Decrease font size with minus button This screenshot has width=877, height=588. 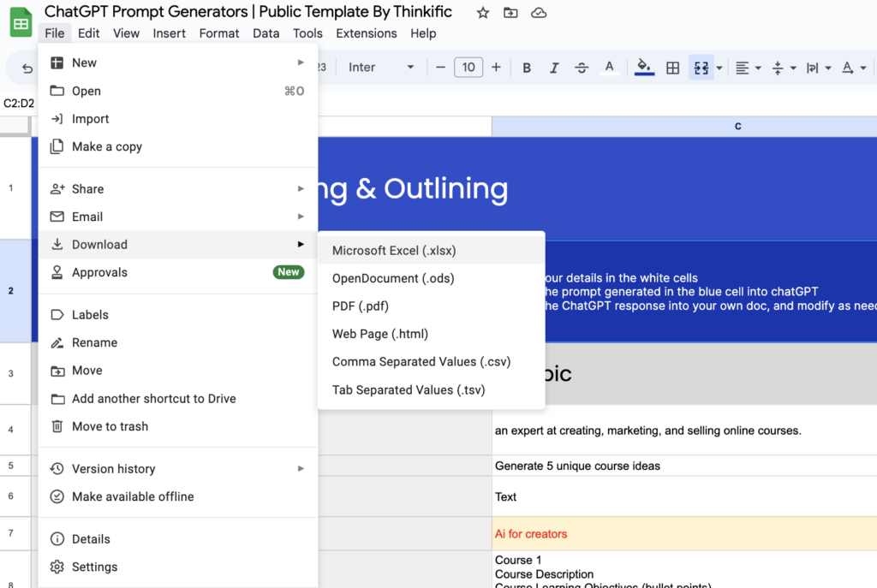coord(440,68)
